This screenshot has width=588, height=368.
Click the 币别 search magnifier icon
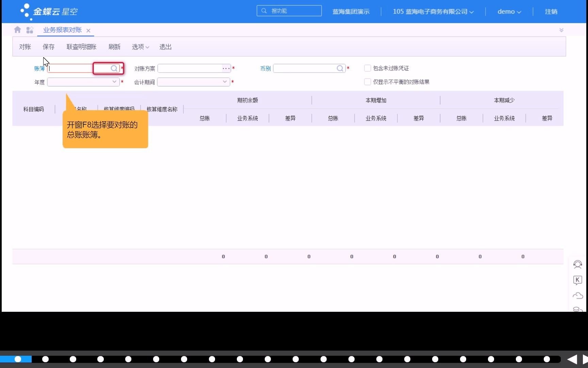pyautogui.click(x=340, y=68)
